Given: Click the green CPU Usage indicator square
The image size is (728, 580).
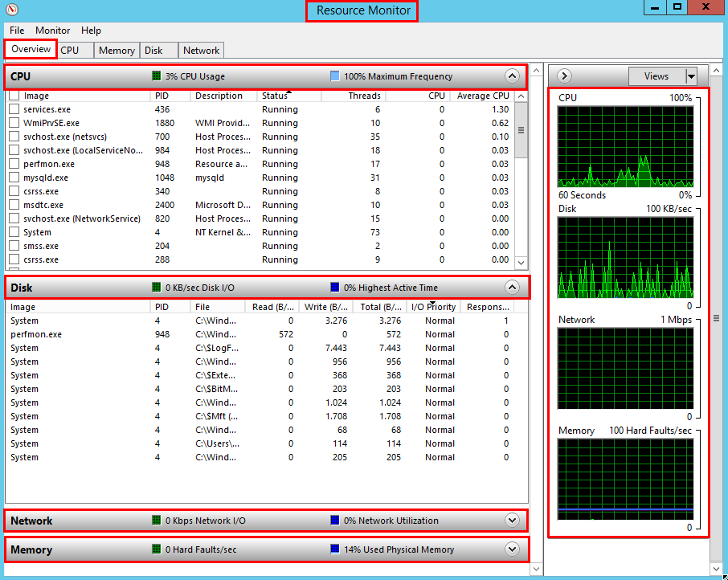Looking at the screenshot, I should [x=157, y=76].
